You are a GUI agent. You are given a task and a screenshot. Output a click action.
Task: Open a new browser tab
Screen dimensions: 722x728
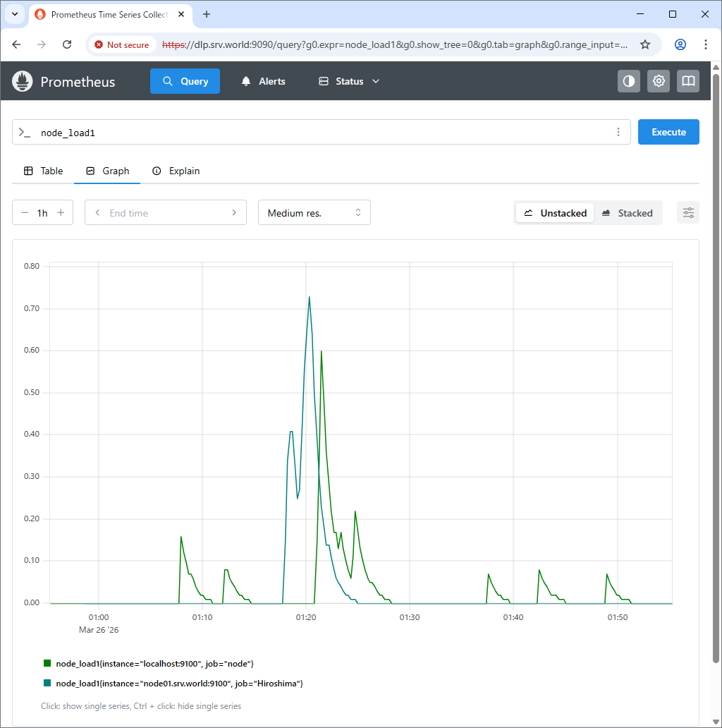coord(207,14)
